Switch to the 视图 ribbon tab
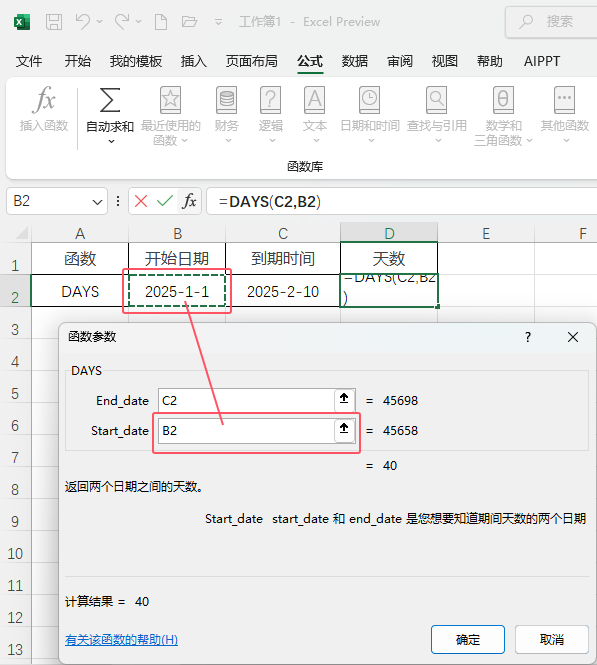 coord(445,61)
